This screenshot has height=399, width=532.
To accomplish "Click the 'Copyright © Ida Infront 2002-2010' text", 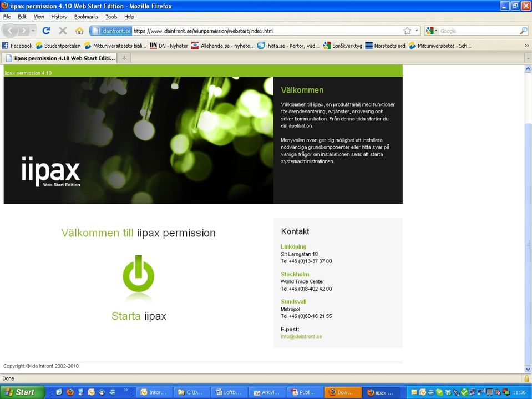I will (41, 366).
